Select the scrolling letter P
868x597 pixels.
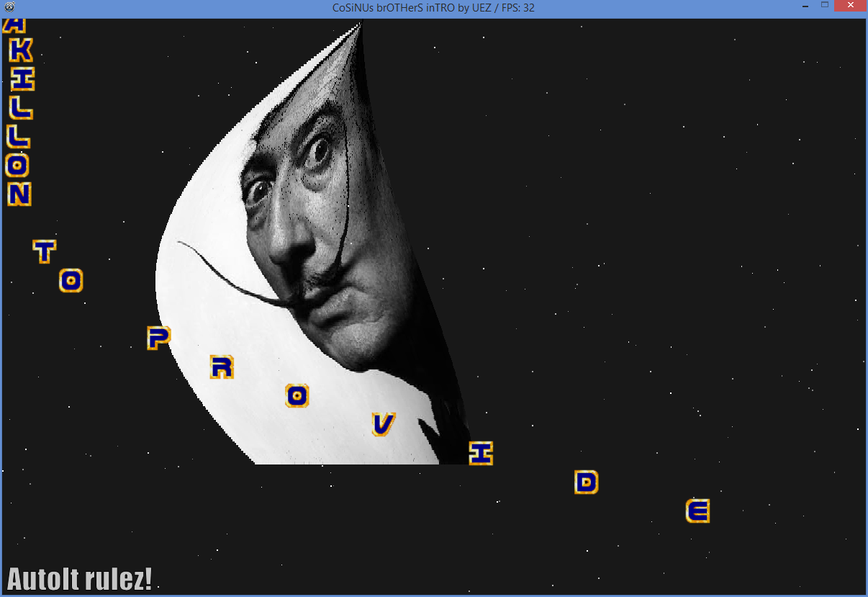coord(158,337)
